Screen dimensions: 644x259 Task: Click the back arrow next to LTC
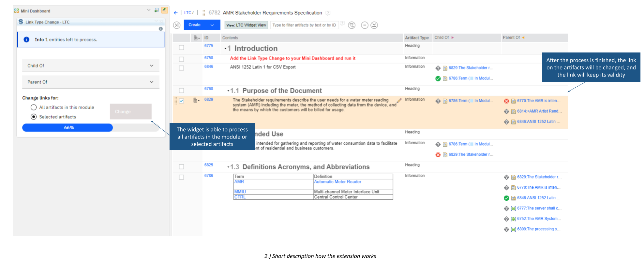click(176, 13)
